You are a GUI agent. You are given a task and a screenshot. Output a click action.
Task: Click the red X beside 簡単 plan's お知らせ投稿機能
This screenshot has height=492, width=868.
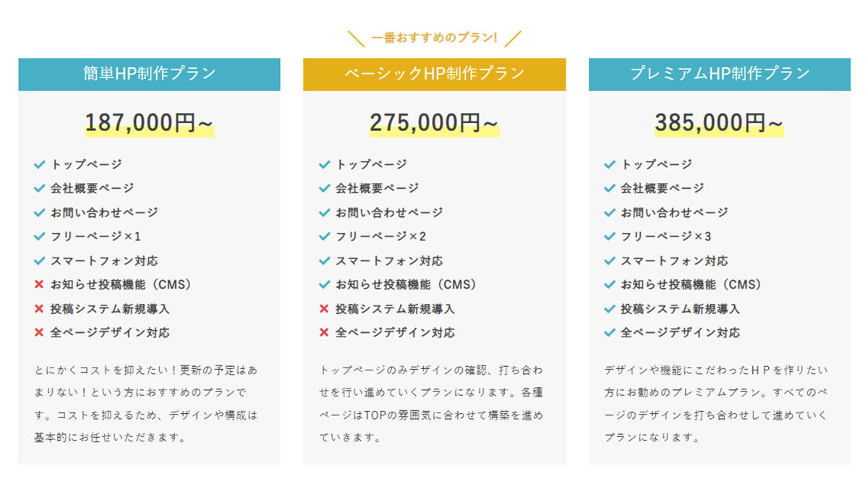39,284
